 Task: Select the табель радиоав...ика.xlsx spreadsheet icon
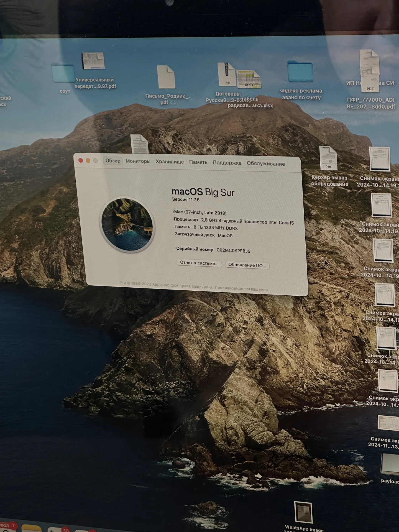(x=249, y=79)
